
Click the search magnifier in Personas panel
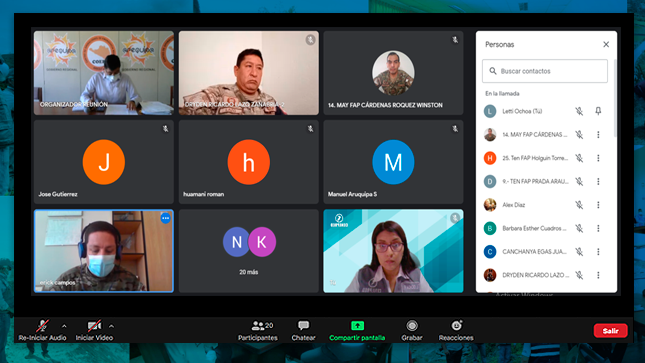[493, 71]
